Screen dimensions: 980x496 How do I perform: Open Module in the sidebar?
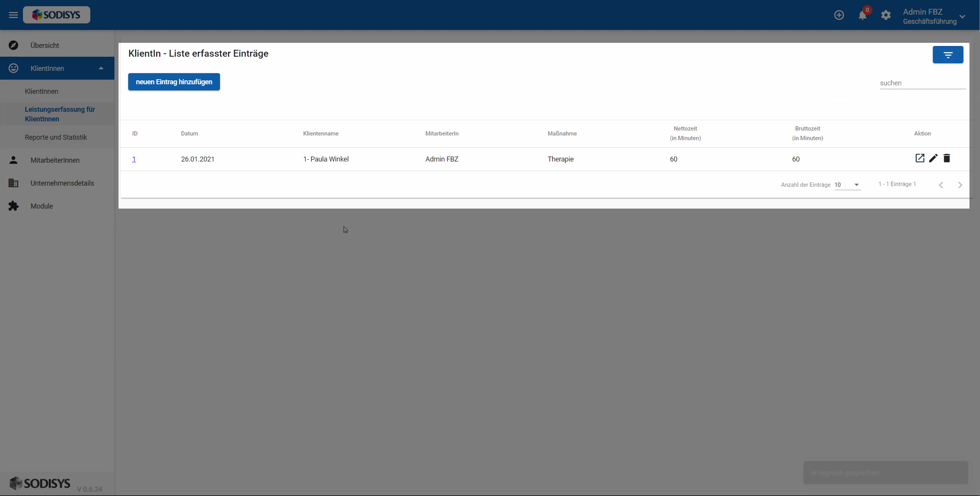click(x=42, y=206)
